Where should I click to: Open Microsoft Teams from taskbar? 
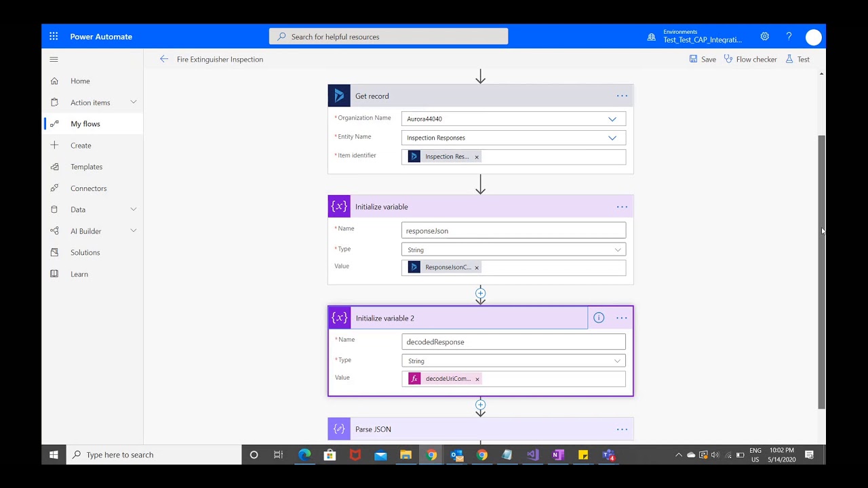coord(608,455)
